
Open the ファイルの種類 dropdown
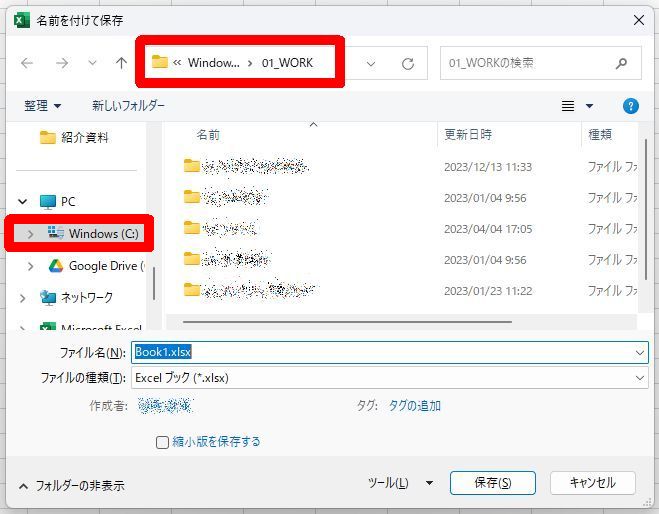click(x=390, y=378)
